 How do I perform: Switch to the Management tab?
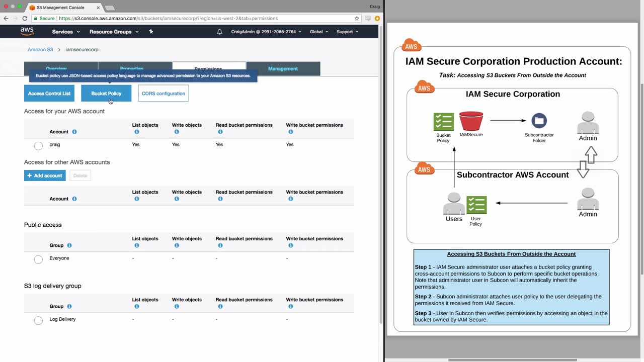[283, 68]
